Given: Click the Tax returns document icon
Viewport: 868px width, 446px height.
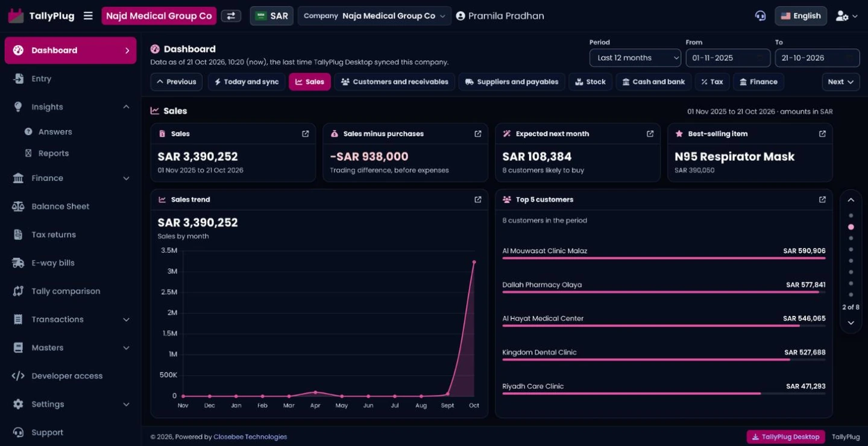Looking at the screenshot, I should point(18,234).
